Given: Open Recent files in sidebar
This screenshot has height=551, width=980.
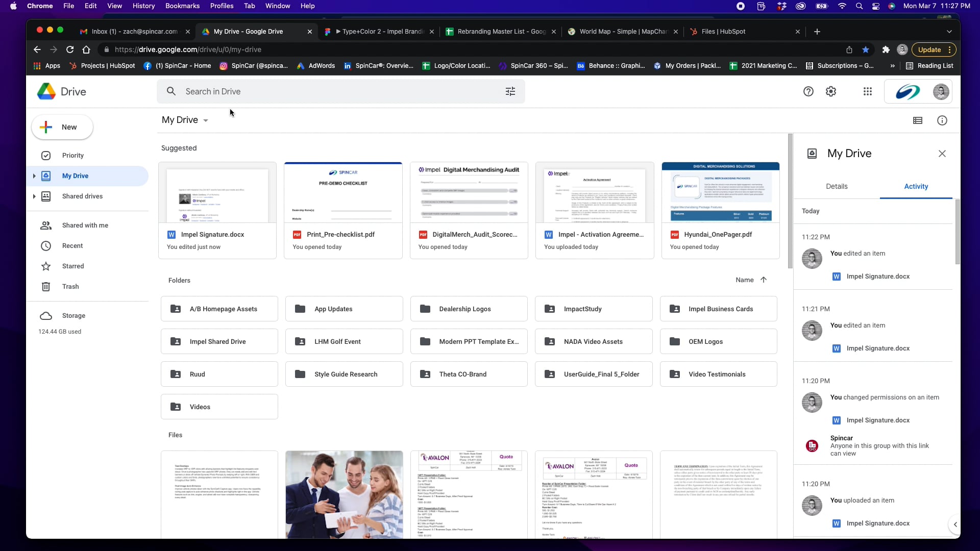Looking at the screenshot, I should click(x=72, y=246).
